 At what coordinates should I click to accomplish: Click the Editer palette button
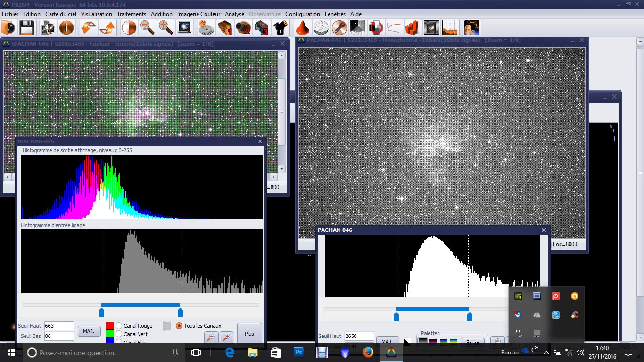point(473,342)
